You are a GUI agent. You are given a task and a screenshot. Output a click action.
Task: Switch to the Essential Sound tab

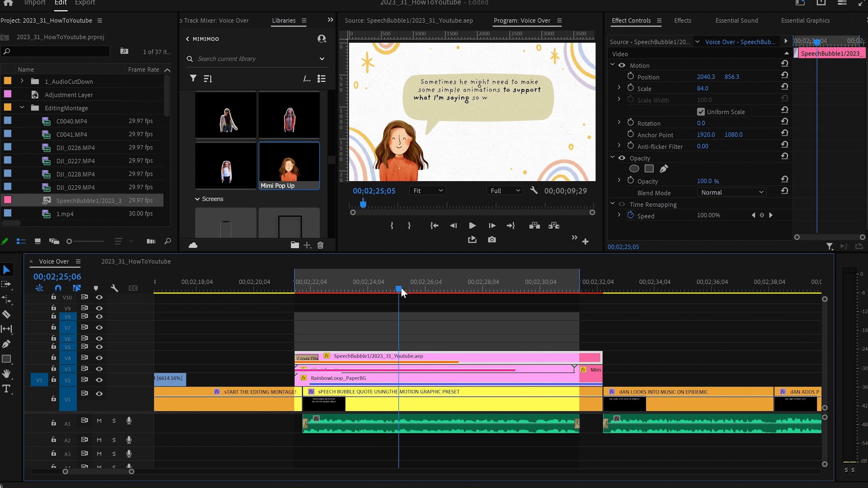click(736, 20)
